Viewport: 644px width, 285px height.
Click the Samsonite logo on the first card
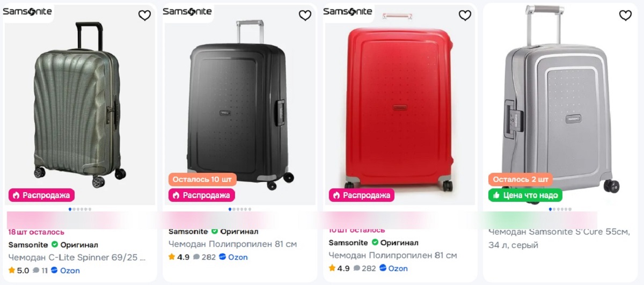point(27,12)
